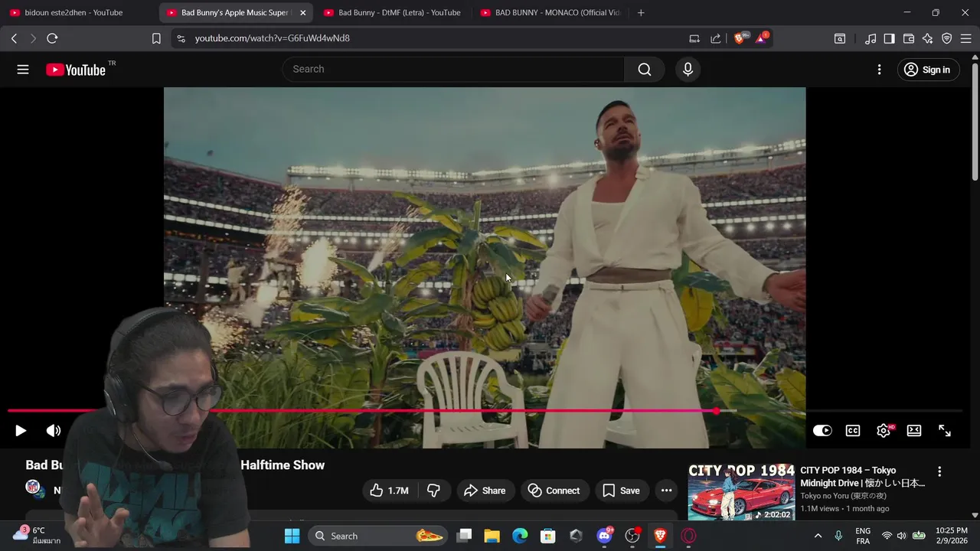Screen dimensions: 980x551
Task: Sign in to YouTube
Action: pyautogui.click(x=927, y=70)
